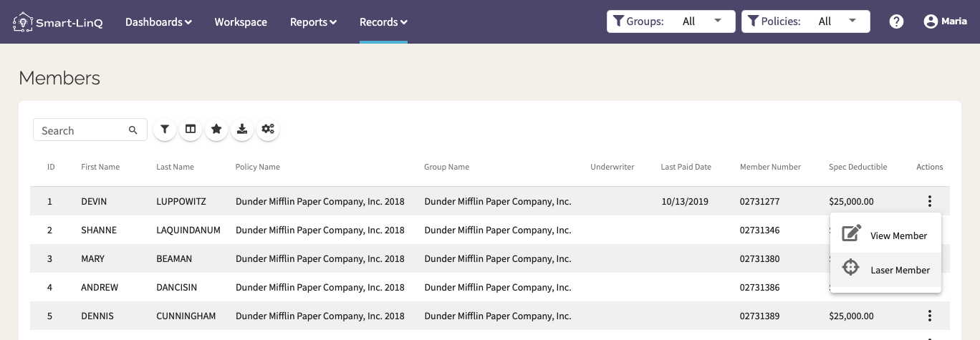Viewport: 980px width, 340px height.
Task: Click member number 02731380
Action: click(760, 258)
